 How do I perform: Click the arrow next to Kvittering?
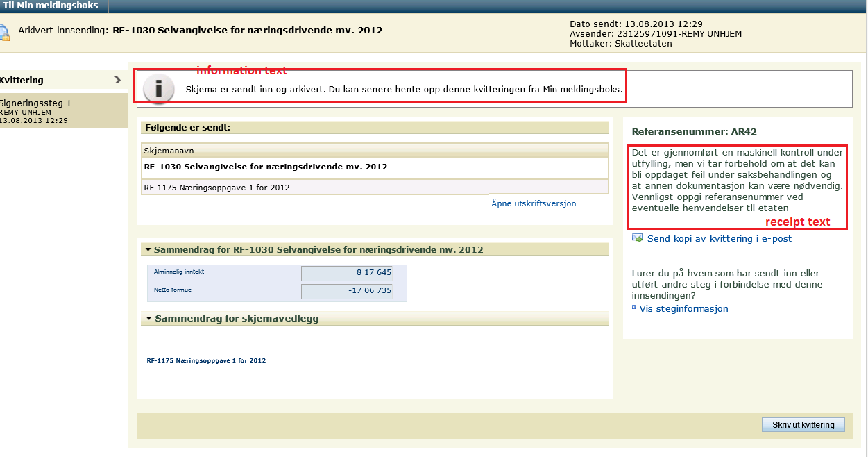pos(118,80)
